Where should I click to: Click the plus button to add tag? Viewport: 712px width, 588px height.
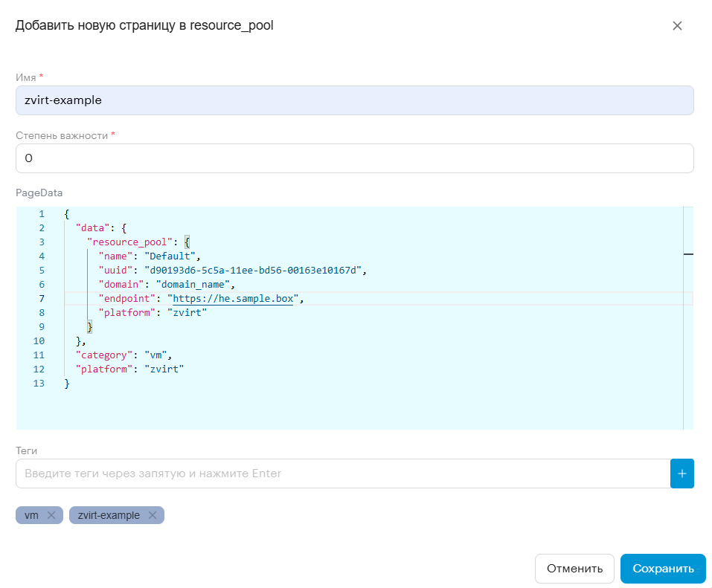[x=681, y=474]
